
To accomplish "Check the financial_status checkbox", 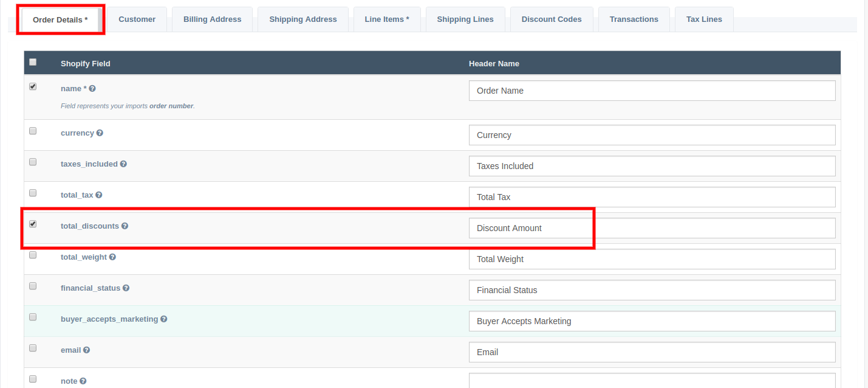I will coord(33,286).
